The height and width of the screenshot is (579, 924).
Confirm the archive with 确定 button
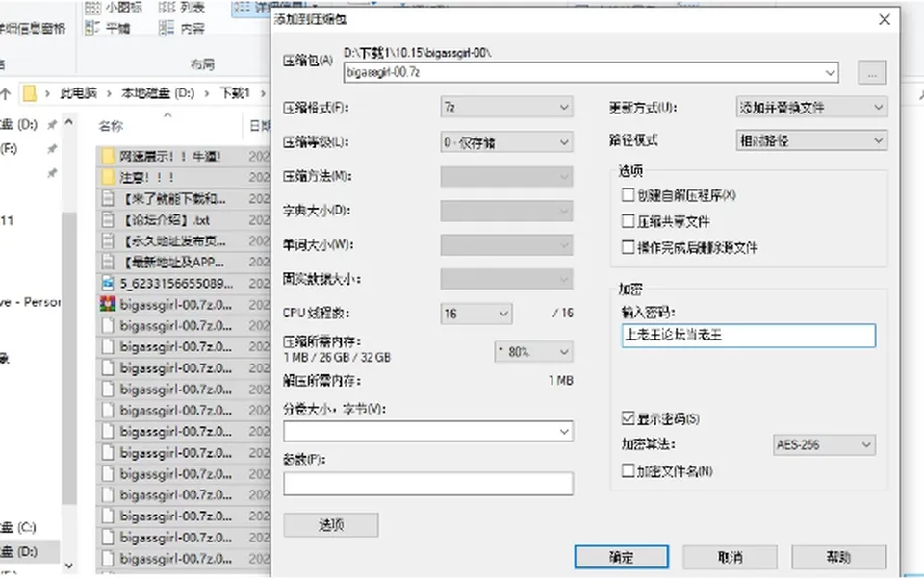pyautogui.click(x=622, y=557)
